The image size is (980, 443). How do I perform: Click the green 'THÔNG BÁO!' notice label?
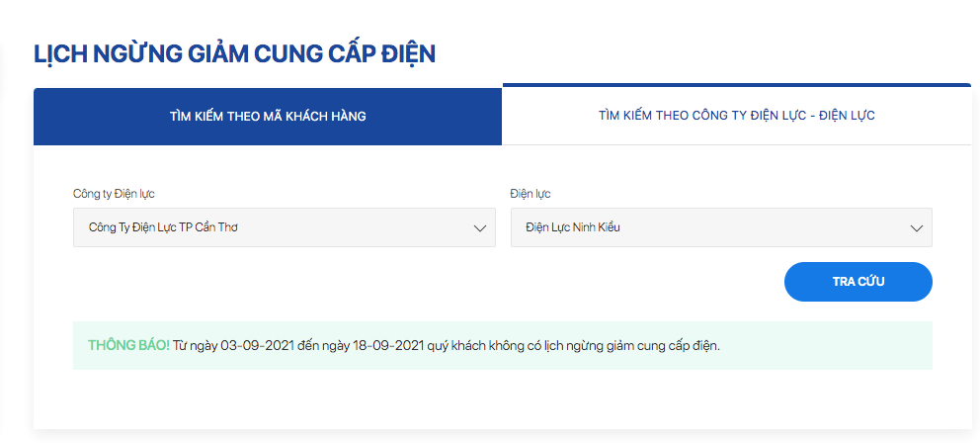[128, 346]
